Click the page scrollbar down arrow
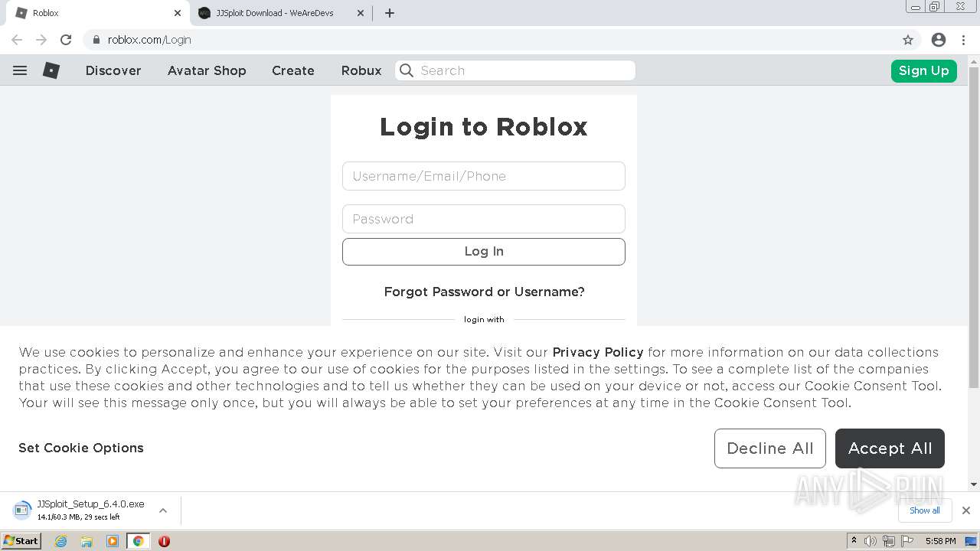Viewport: 980px width, 551px height. coord(973,484)
